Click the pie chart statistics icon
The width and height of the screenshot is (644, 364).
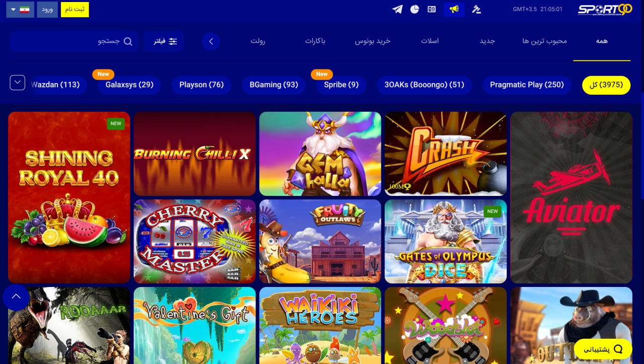pos(415,9)
